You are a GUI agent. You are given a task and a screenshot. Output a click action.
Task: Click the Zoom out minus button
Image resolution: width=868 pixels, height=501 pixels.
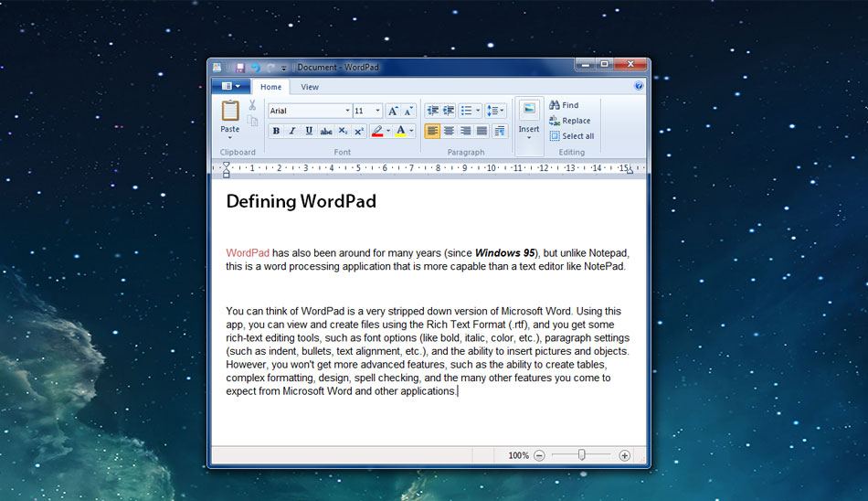click(539, 455)
